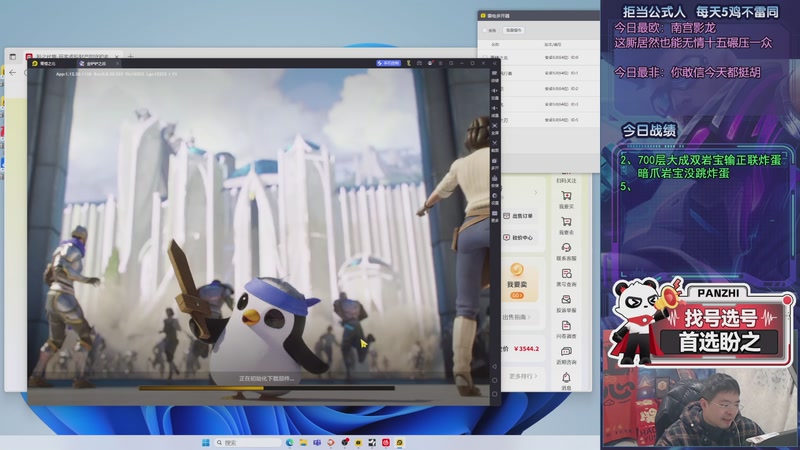
Task: Open the Windows Start menu
Action: click(206, 442)
